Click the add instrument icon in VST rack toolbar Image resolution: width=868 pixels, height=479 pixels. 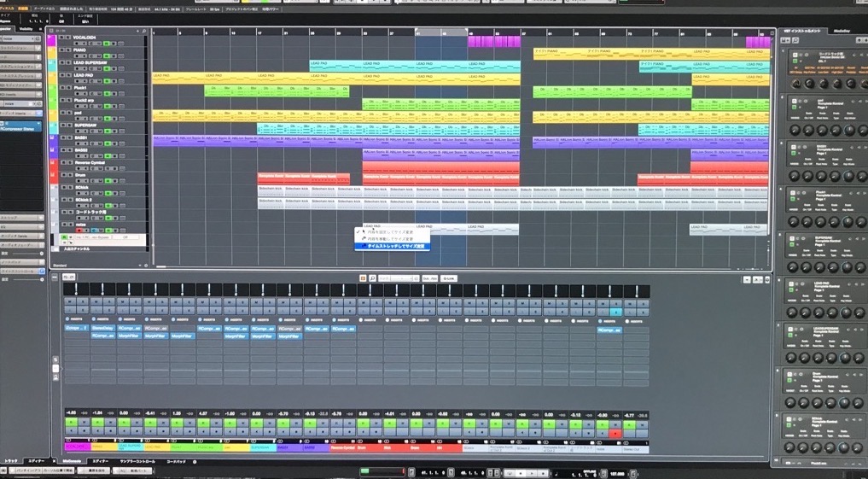tap(786, 40)
